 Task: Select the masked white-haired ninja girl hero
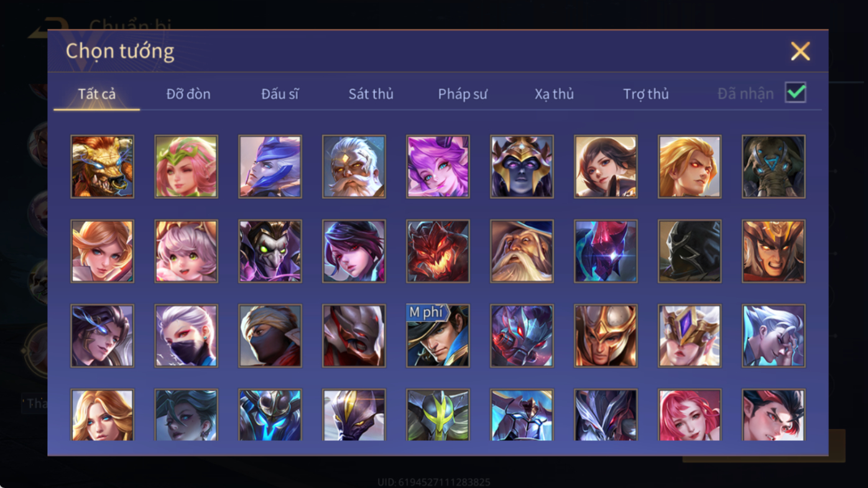(x=186, y=336)
